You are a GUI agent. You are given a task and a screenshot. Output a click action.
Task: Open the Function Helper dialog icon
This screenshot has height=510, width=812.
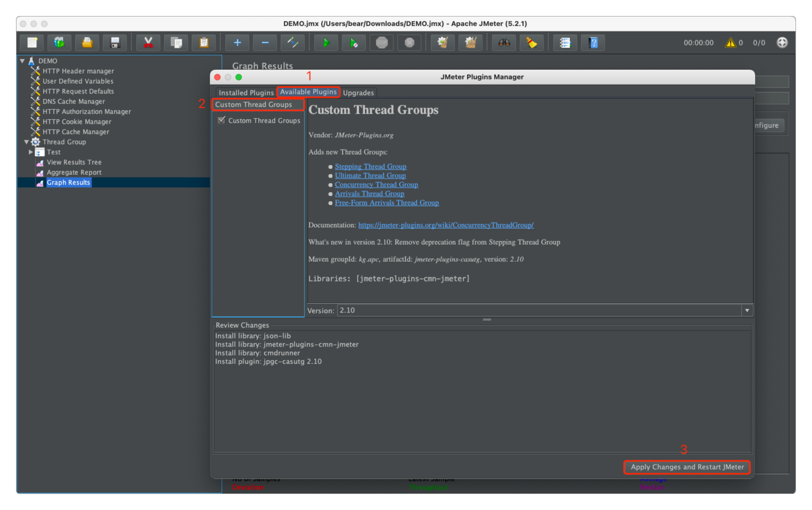point(565,43)
